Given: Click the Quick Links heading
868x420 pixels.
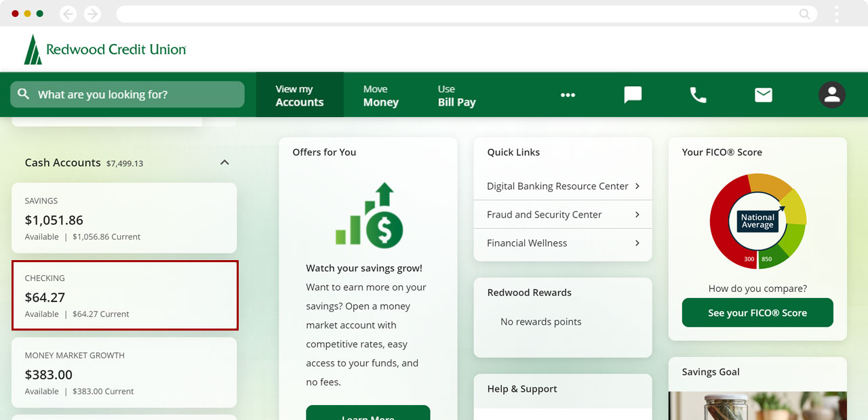Looking at the screenshot, I should click(x=513, y=152).
